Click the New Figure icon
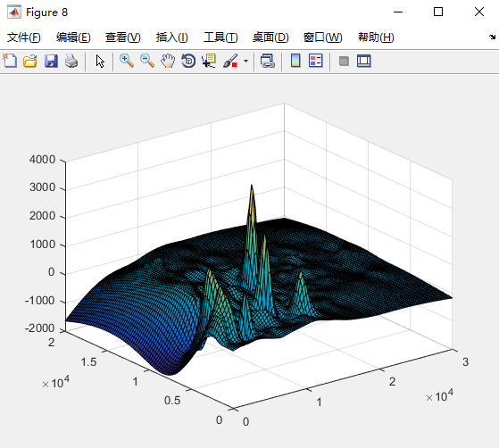This screenshot has width=499, height=448. (x=10, y=61)
